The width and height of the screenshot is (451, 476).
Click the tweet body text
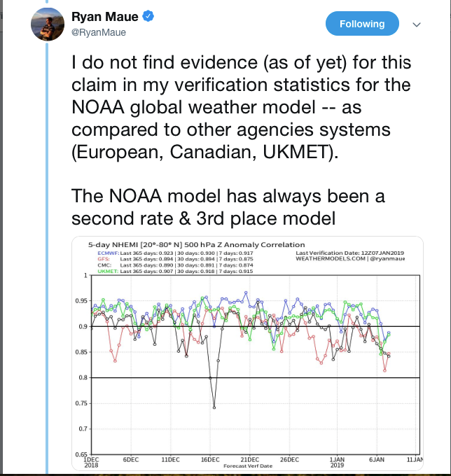pos(242,140)
